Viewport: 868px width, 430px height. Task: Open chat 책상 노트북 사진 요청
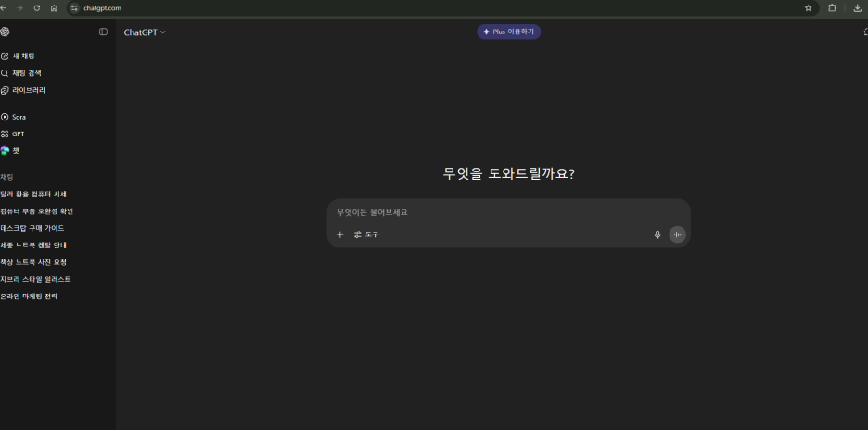tap(33, 262)
